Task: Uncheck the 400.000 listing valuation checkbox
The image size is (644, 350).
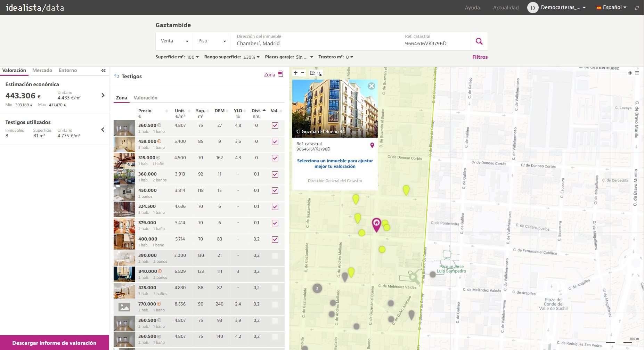Action: tap(275, 239)
